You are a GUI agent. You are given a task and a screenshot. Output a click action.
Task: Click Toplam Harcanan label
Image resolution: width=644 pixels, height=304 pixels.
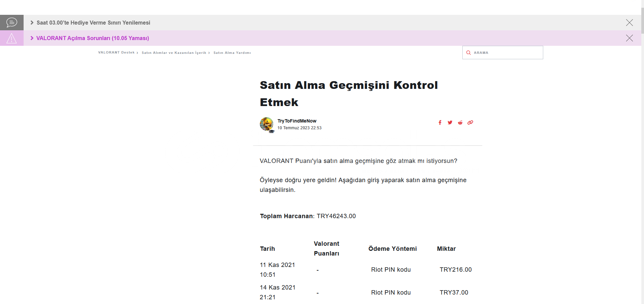[287, 216]
